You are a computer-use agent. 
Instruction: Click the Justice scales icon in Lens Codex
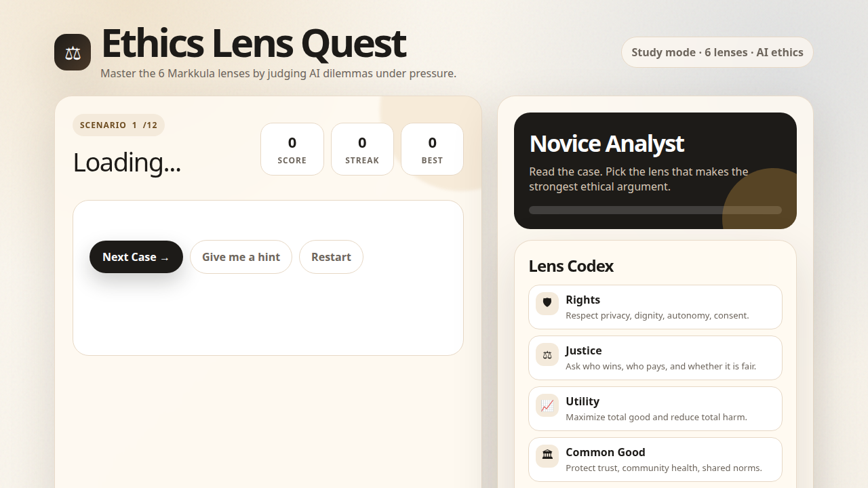click(x=547, y=354)
